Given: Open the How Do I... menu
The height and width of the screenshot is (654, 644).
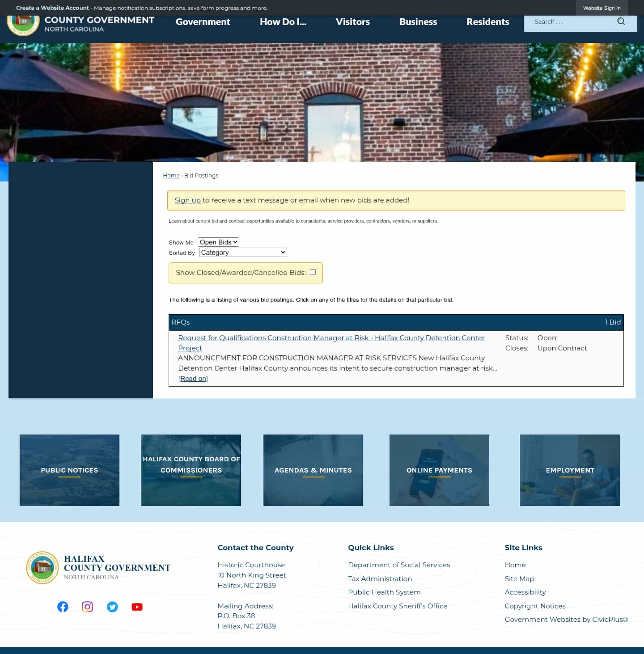Looking at the screenshot, I should click(283, 21).
